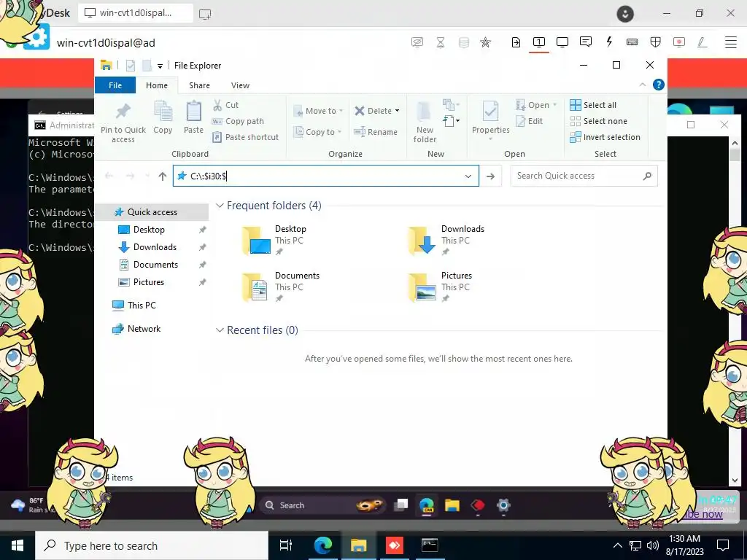Viewport: 747px width, 560px height.
Task: Click Copy path in Clipboard group
Action: [x=239, y=121]
